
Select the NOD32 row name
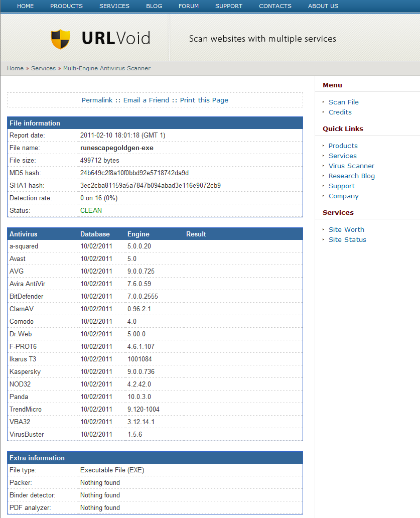[x=20, y=384]
